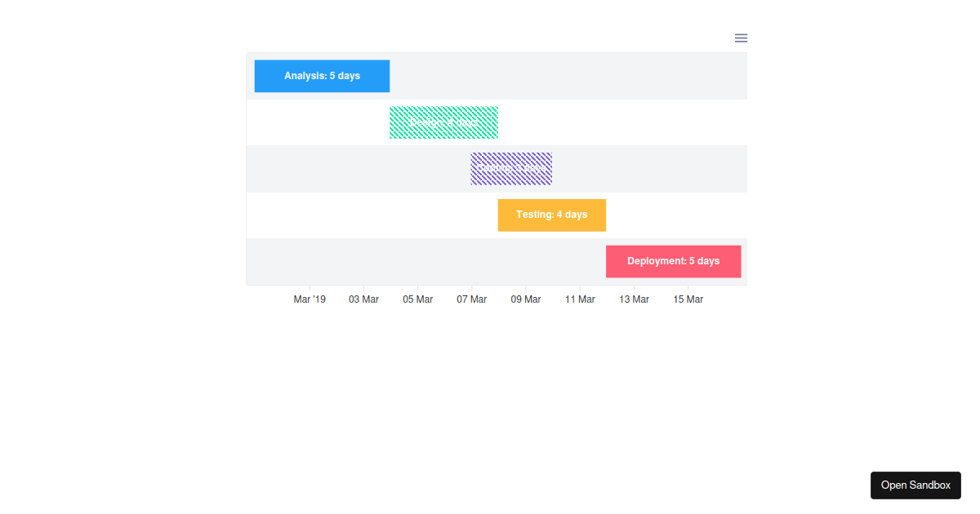Click the 15 Mar date label

pos(688,299)
